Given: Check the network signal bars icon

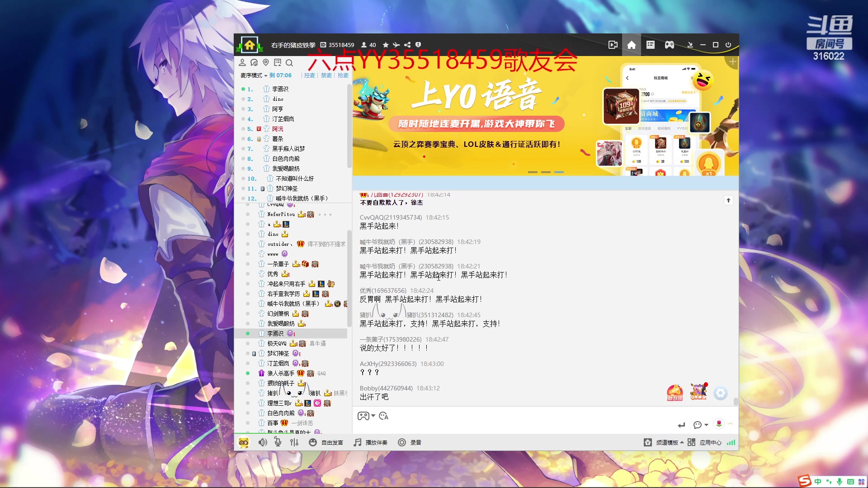Looking at the screenshot, I should tap(731, 442).
